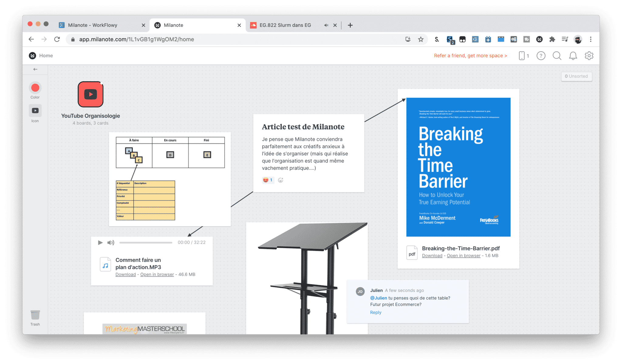Screen dimensions: 622x364
Task: Play the audio file
Action: [x=100, y=242]
